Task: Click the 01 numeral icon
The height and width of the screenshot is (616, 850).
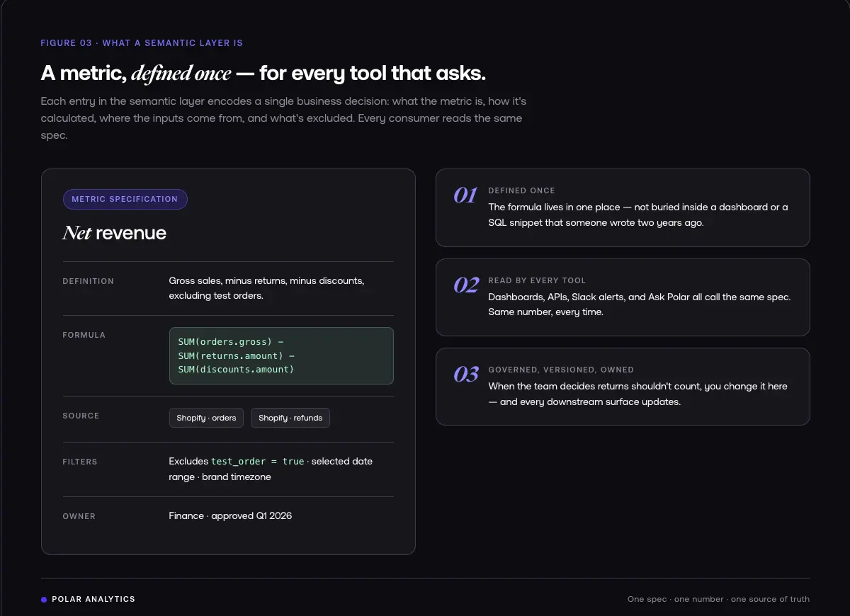Action: 465,195
